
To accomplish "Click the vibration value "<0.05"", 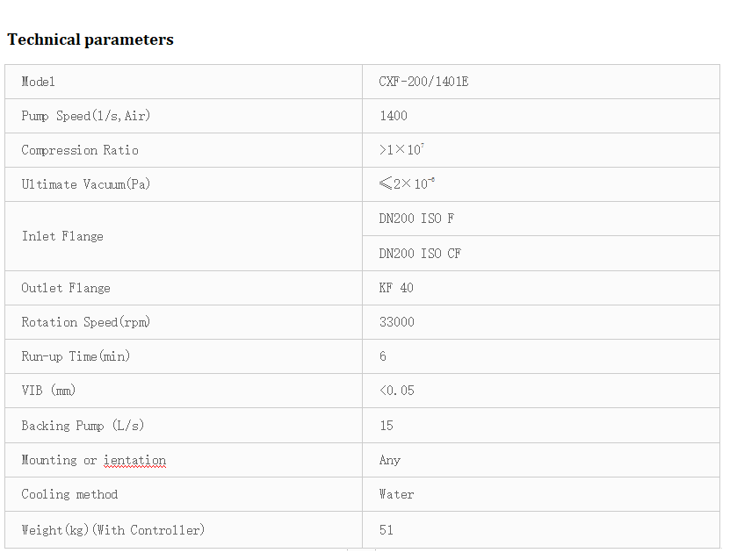I will pyautogui.click(x=397, y=391).
